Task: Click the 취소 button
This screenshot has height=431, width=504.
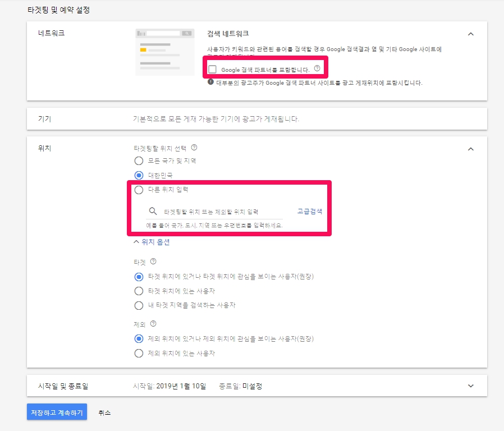Action: 104,412
